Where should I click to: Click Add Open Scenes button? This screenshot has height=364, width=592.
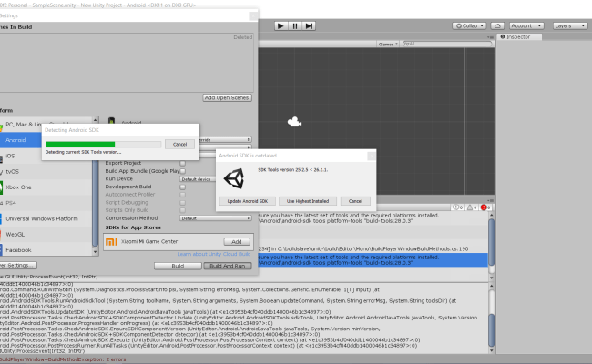coord(227,97)
